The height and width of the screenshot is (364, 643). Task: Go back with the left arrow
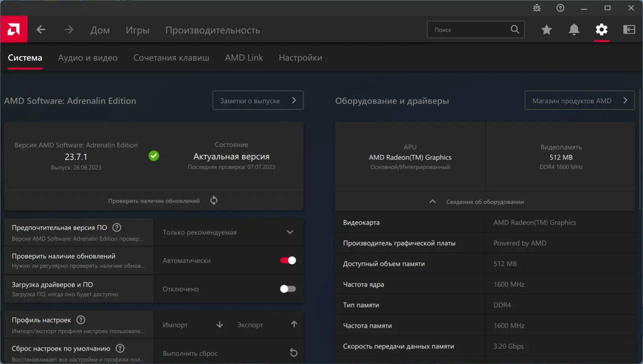tap(41, 30)
